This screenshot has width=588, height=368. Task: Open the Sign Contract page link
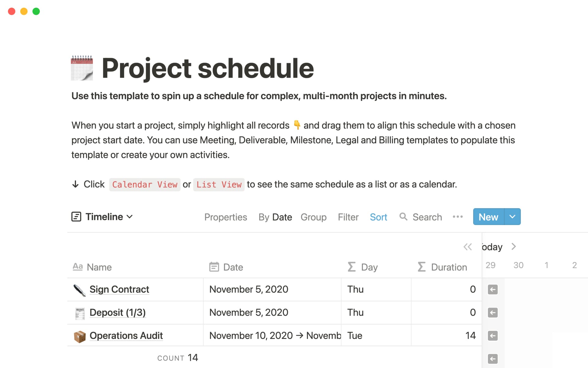(119, 289)
